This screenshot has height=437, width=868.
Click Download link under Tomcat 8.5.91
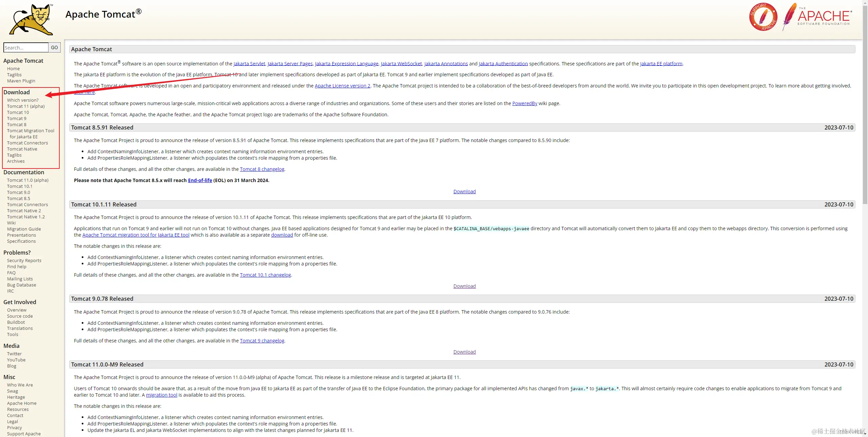point(465,192)
